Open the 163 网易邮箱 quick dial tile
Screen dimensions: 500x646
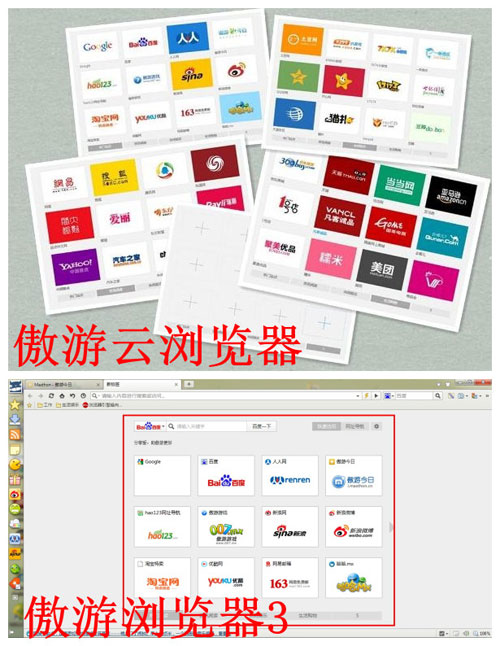pos(290,578)
